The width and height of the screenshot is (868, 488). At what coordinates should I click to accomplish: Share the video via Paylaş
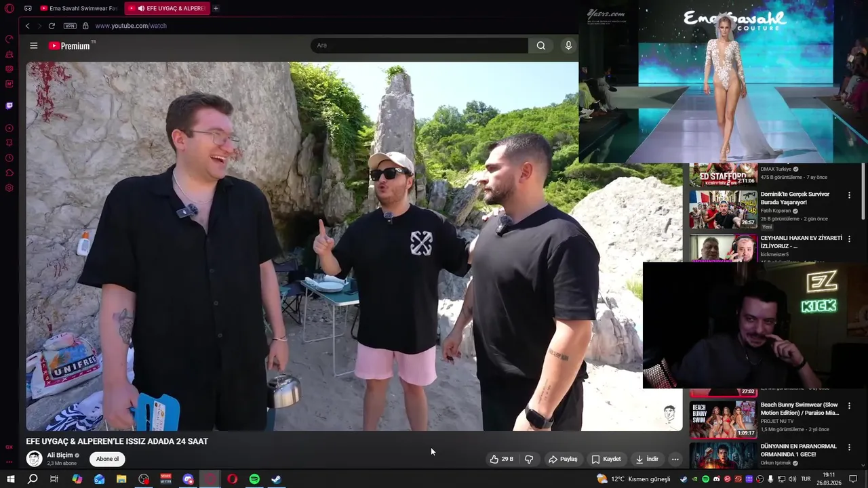click(x=563, y=459)
